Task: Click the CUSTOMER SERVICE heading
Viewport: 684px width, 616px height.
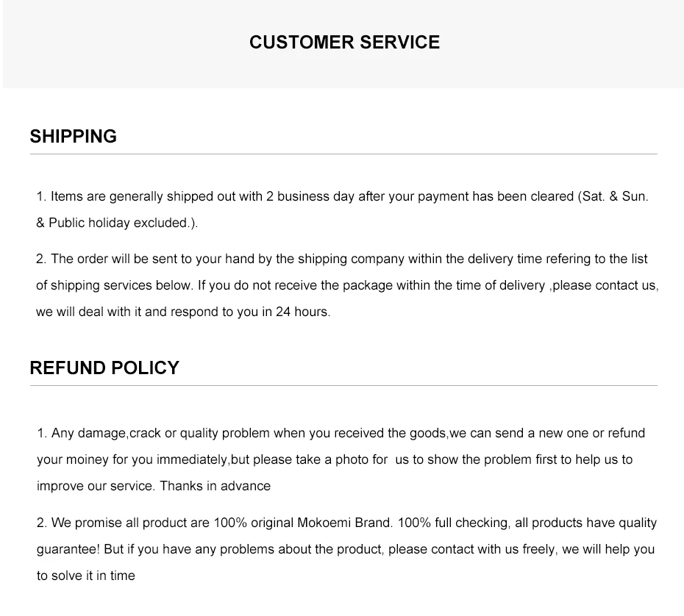Action: click(344, 43)
